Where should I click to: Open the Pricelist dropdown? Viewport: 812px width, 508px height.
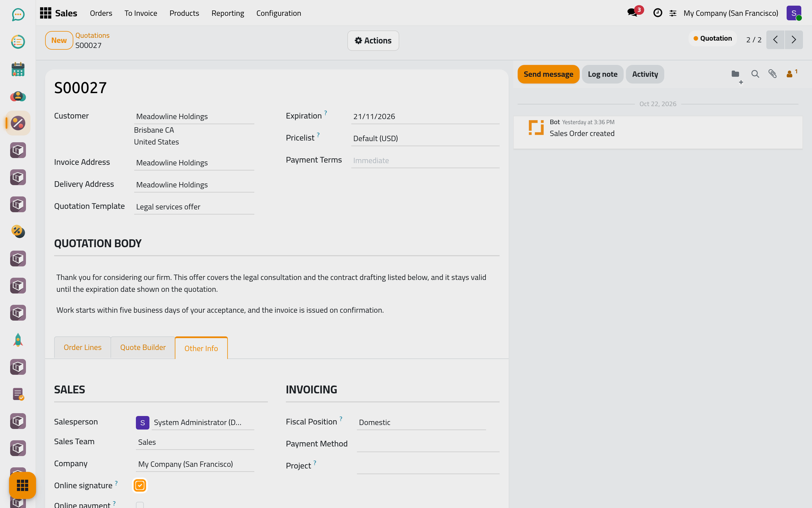425,138
